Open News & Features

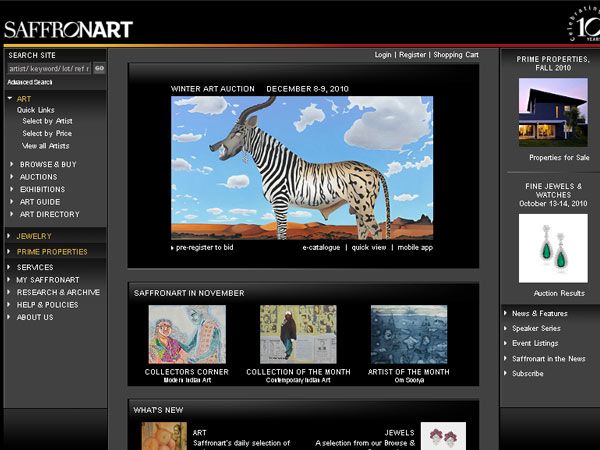pos(540,313)
